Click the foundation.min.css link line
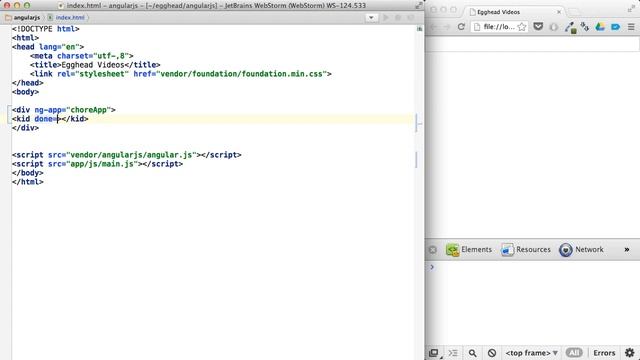This screenshot has width=640, height=360. tap(181, 74)
